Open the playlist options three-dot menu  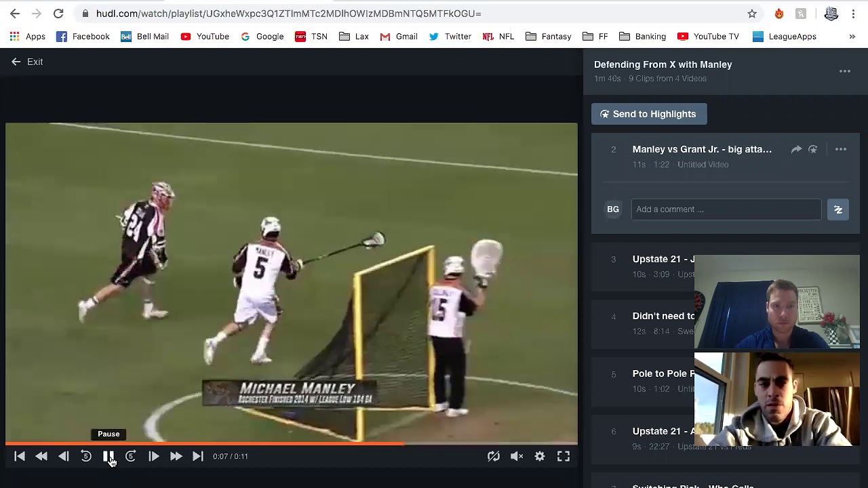(845, 71)
